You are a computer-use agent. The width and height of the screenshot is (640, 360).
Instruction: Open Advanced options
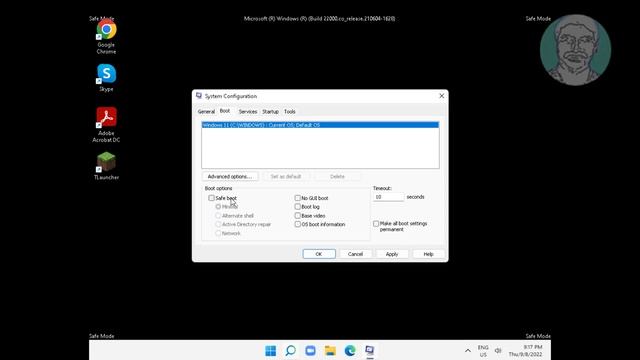[230, 176]
